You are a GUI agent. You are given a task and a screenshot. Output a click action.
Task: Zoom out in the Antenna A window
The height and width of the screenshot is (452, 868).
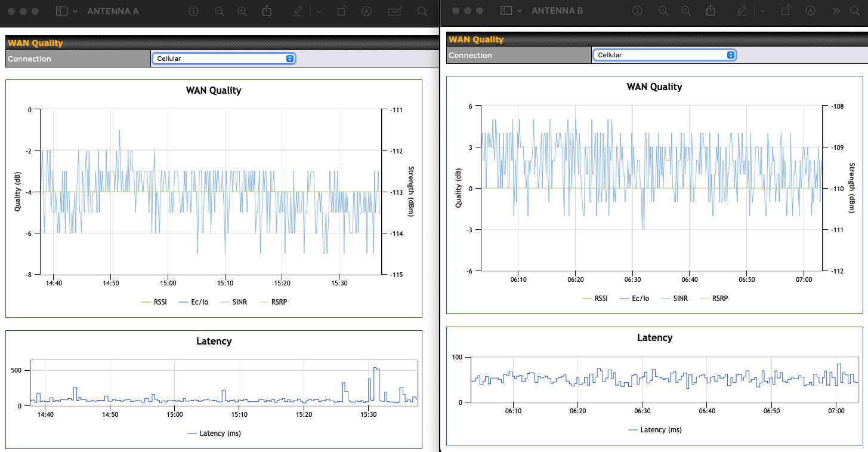[220, 11]
